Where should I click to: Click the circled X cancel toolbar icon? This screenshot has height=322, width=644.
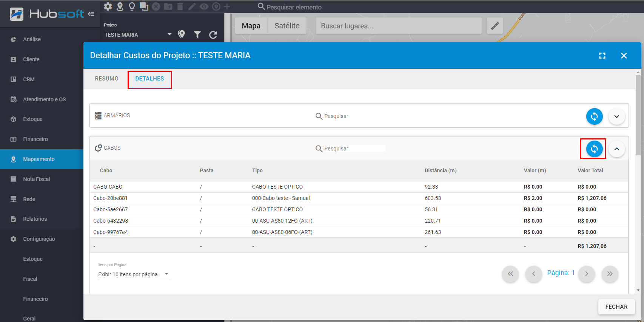[156, 6]
